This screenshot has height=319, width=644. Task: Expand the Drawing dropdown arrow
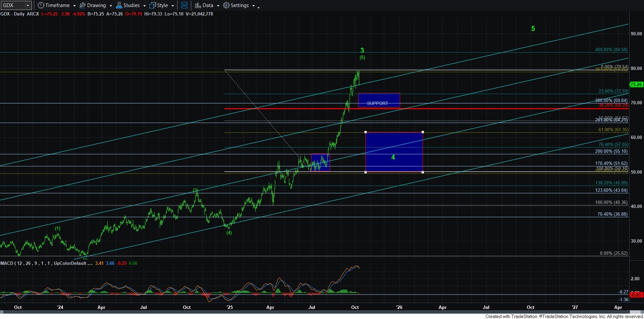pyautogui.click(x=111, y=6)
